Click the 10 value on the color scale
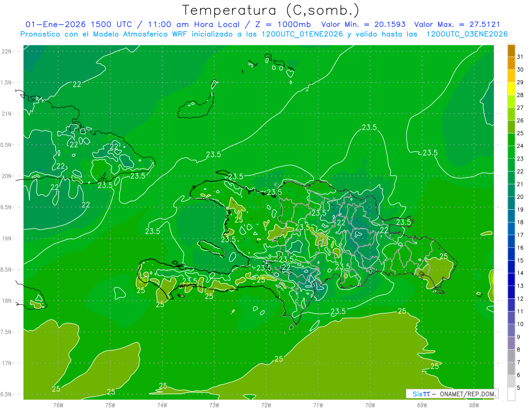Viewport: 532px width, 411px height. pos(520,324)
